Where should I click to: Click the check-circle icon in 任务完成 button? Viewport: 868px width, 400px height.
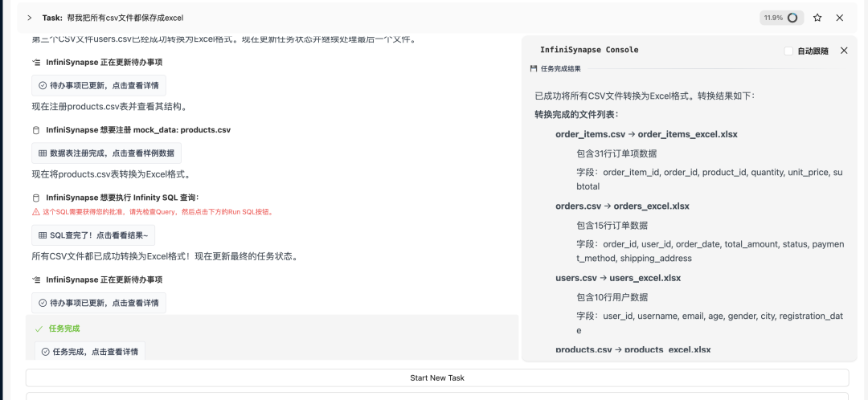point(45,351)
